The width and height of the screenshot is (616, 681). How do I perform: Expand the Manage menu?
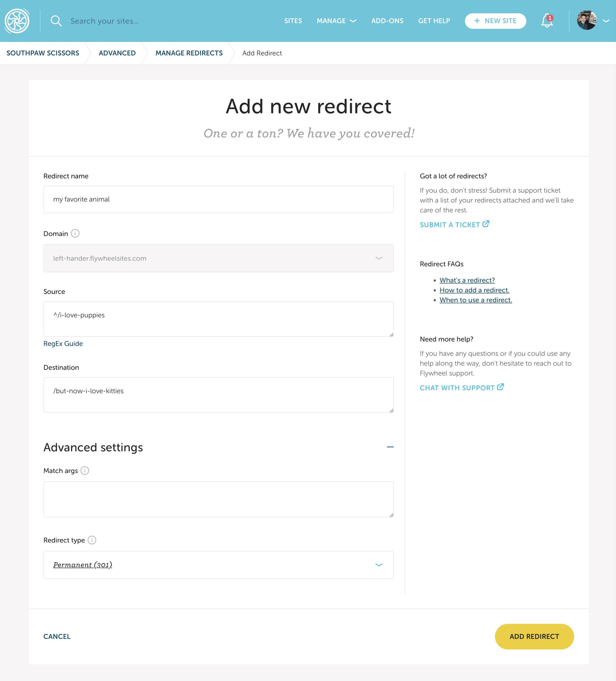(336, 21)
